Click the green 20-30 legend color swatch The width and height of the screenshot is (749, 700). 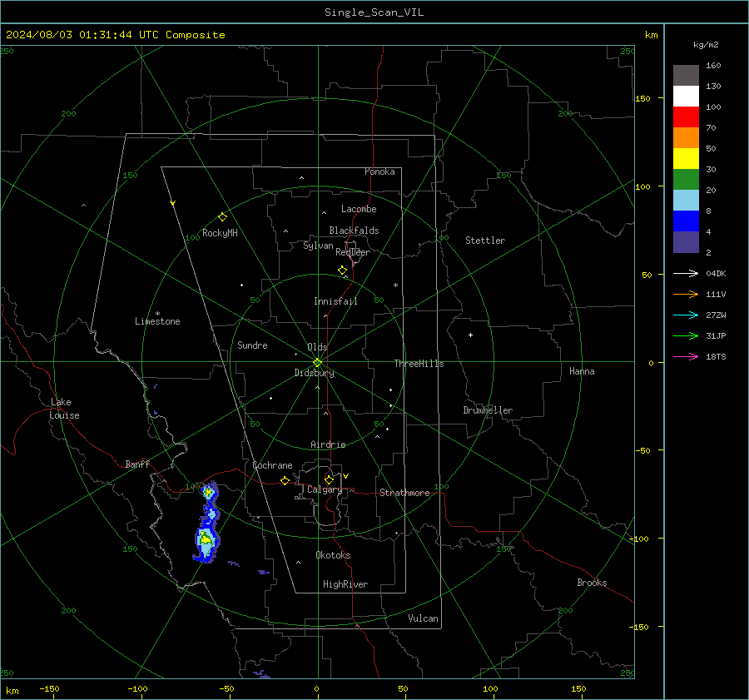coord(686,180)
